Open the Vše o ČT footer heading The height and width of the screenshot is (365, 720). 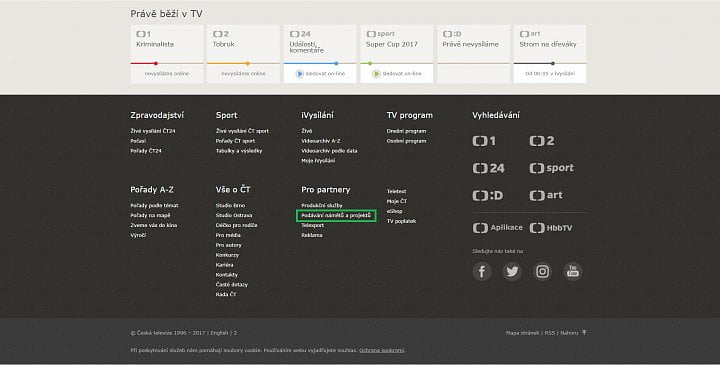[x=233, y=190]
